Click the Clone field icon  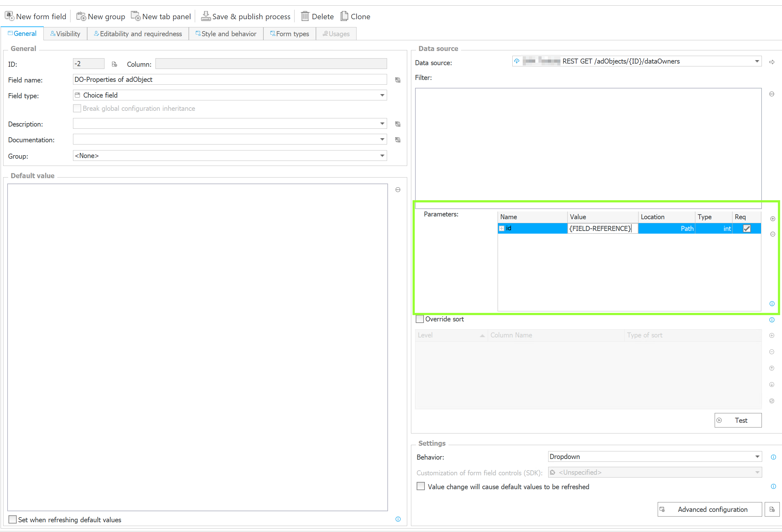pos(344,16)
